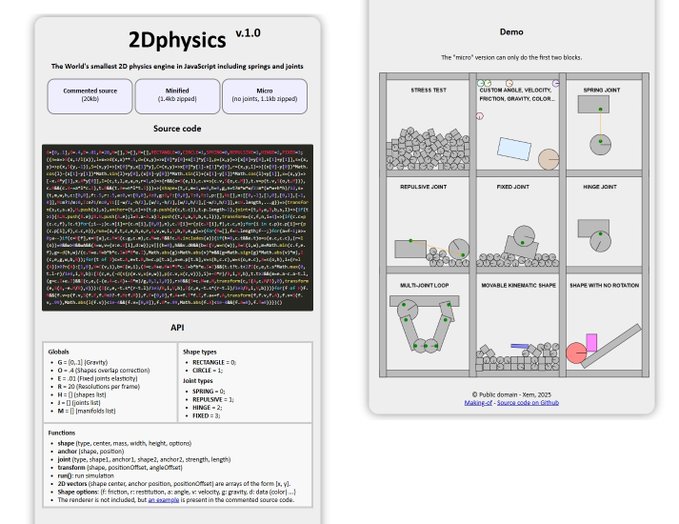
Task: Click the Repulsive Joint grey rectangle
Action: pyautogui.click(x=412, y=249)
